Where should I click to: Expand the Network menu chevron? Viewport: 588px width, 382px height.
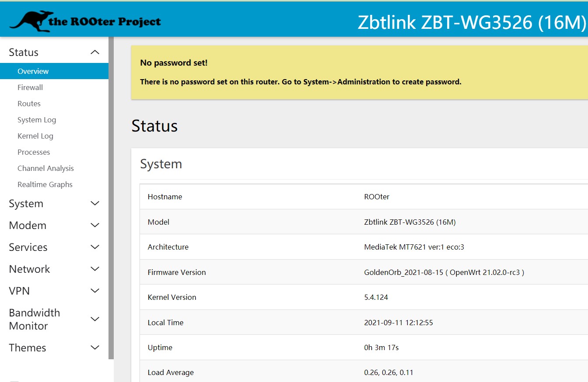pyautogui.click(x=95, y=269)
